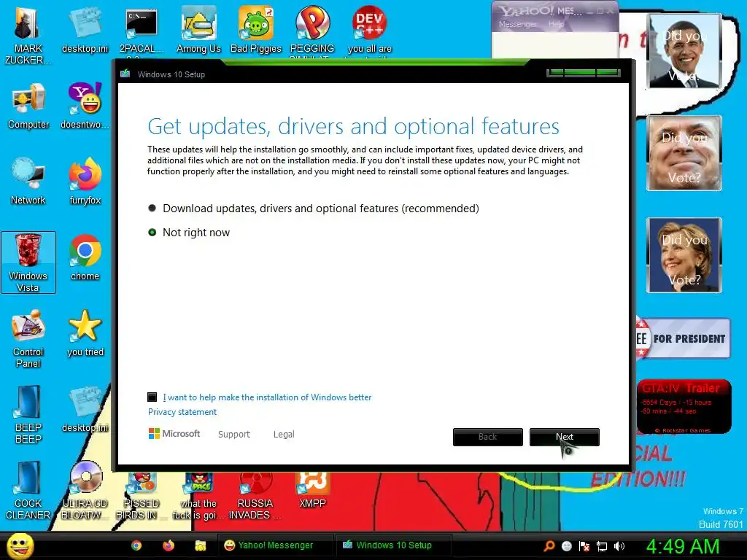The image size is (747, 560).
Task: Click the Windows 10 Setup title icon
Action: 125,74
